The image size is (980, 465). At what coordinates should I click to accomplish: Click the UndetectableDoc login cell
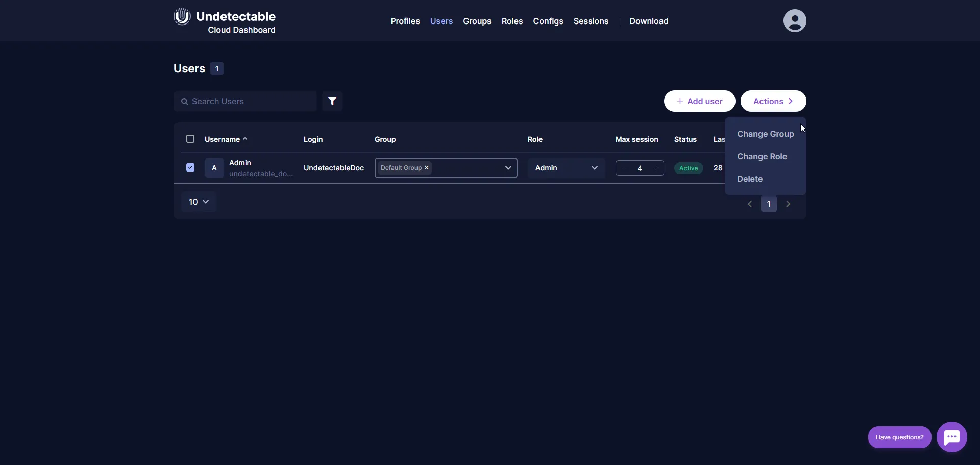click(x=334, y=168)
